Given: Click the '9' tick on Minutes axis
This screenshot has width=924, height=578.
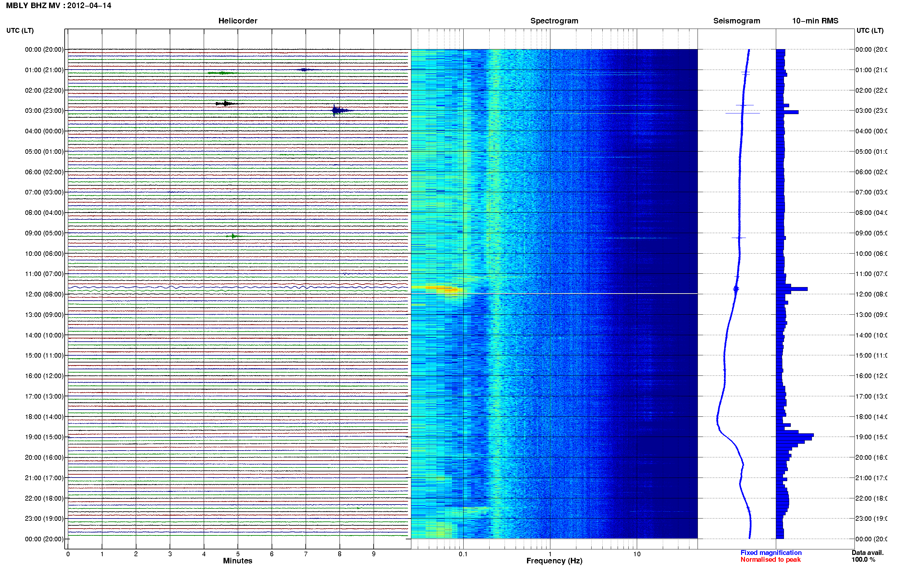Looking at the screenshot, I should tap(374, 554).
